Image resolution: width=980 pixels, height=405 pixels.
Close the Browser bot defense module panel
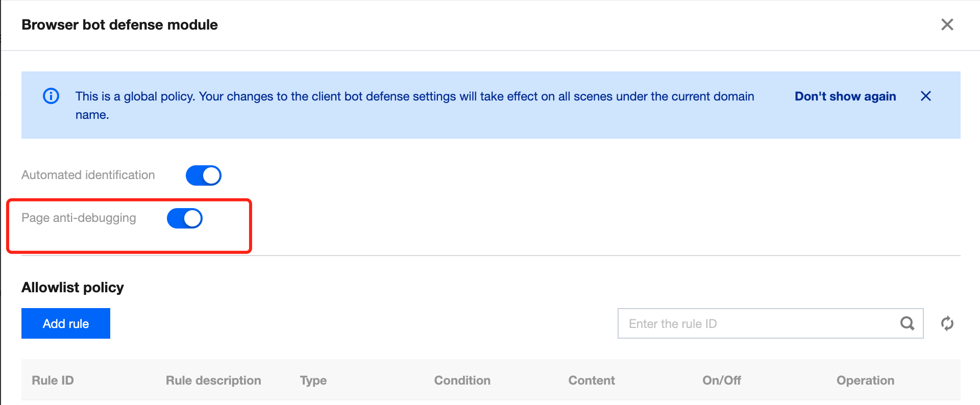coord(947,24)
